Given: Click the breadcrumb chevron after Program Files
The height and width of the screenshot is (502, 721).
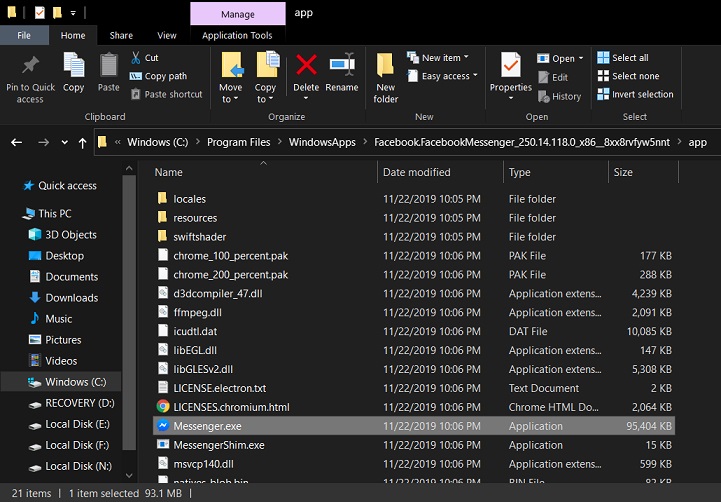Looking at the screenshot, I should tap(280, 142).
